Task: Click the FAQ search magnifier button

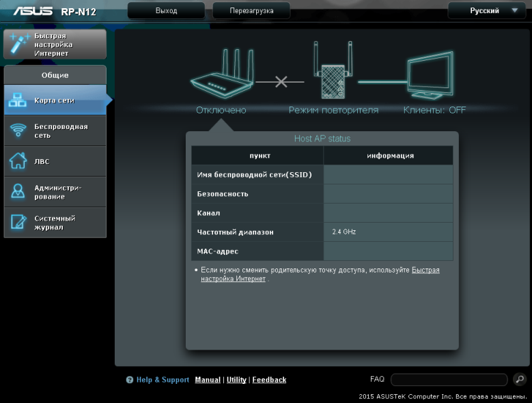Action: pos(520,379)
